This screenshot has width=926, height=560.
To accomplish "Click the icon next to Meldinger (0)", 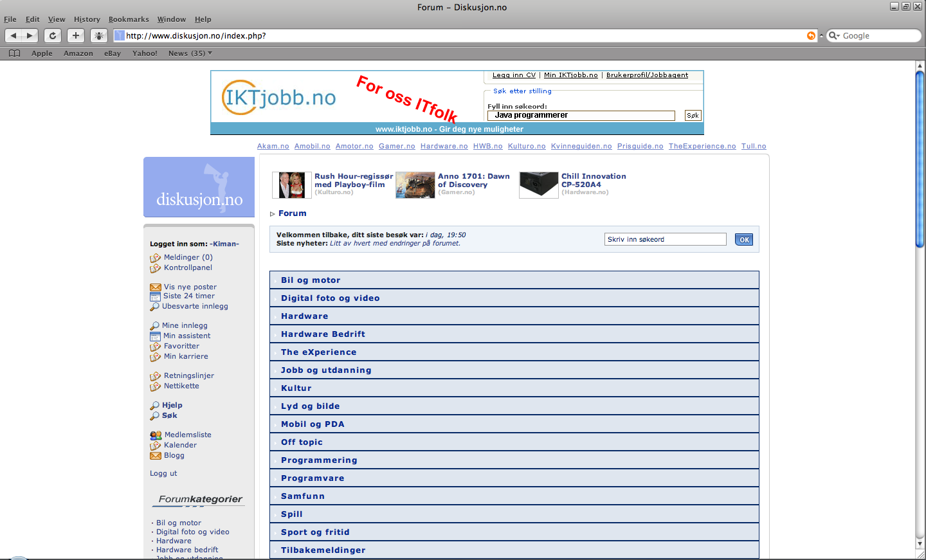I will tap(156, 258).
